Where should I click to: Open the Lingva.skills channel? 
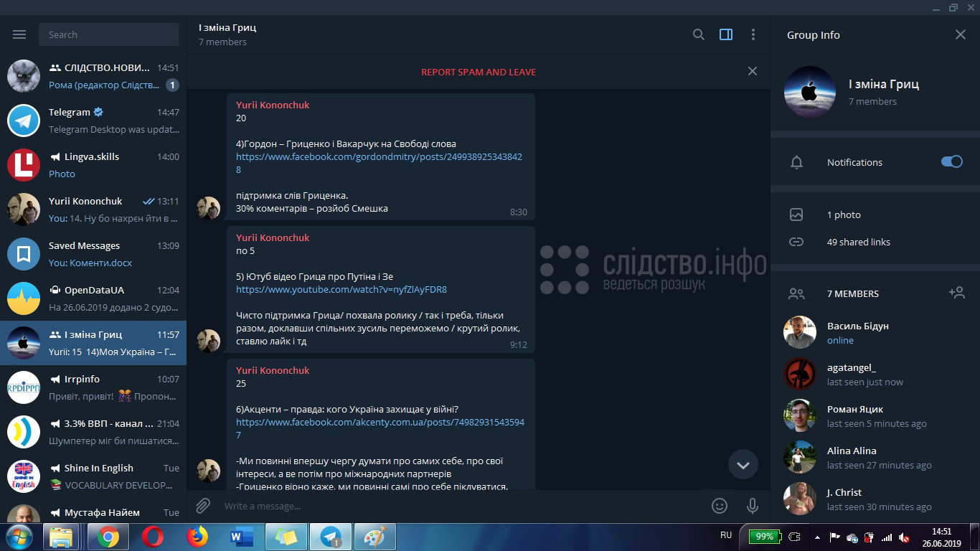[93, 165]
